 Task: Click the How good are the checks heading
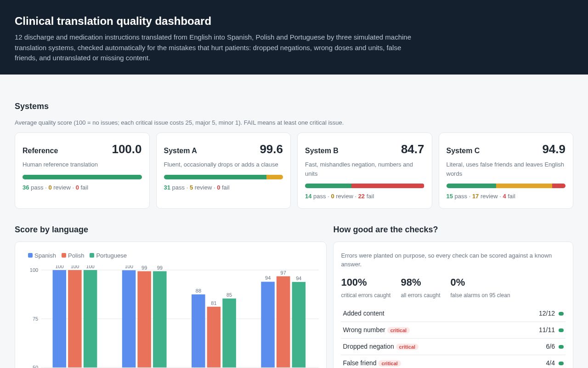coord(385,230)
